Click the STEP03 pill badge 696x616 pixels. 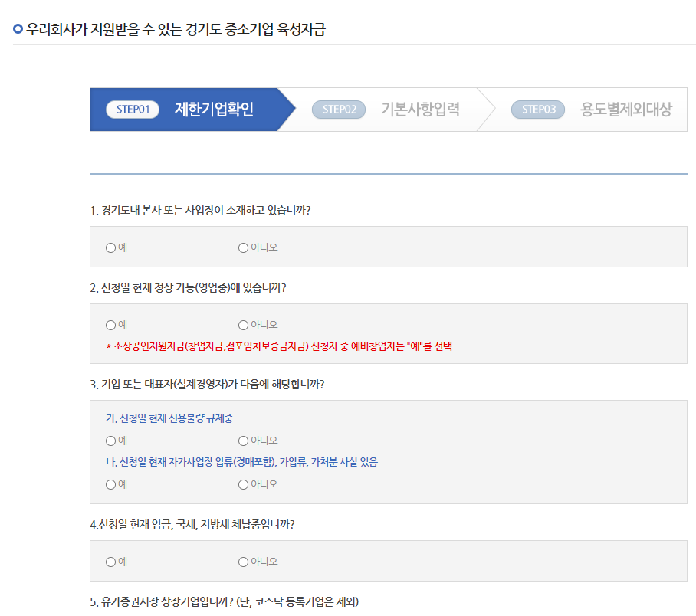[x=538, y=110]
